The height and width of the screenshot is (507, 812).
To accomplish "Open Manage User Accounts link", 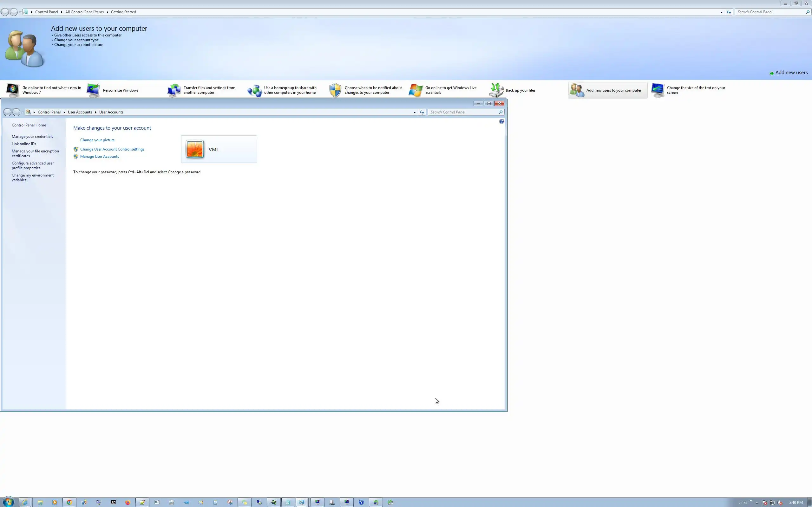I will click(99, 157).
